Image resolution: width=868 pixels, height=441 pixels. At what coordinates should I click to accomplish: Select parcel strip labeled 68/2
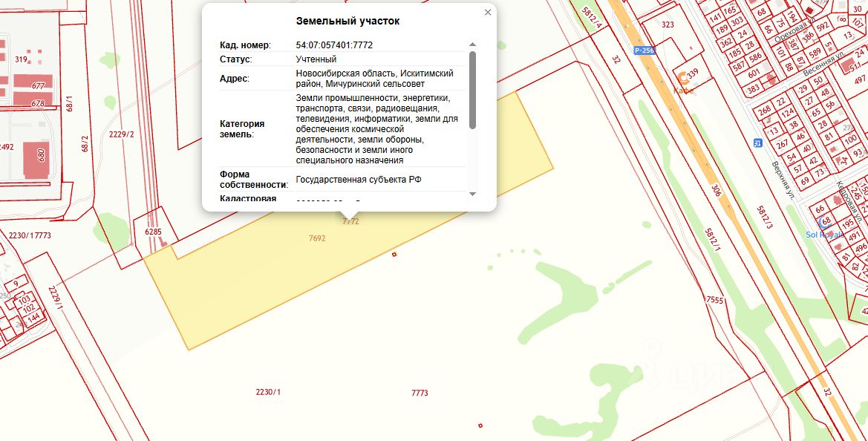(85, 144)
